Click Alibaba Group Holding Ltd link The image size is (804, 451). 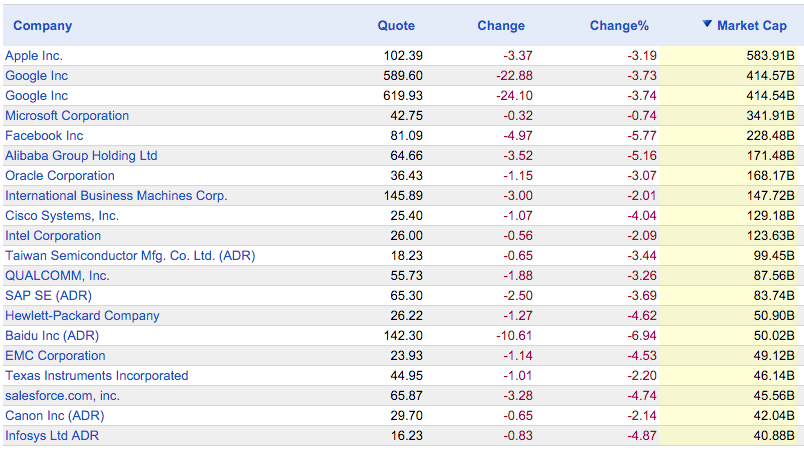[x=81, y=156]
